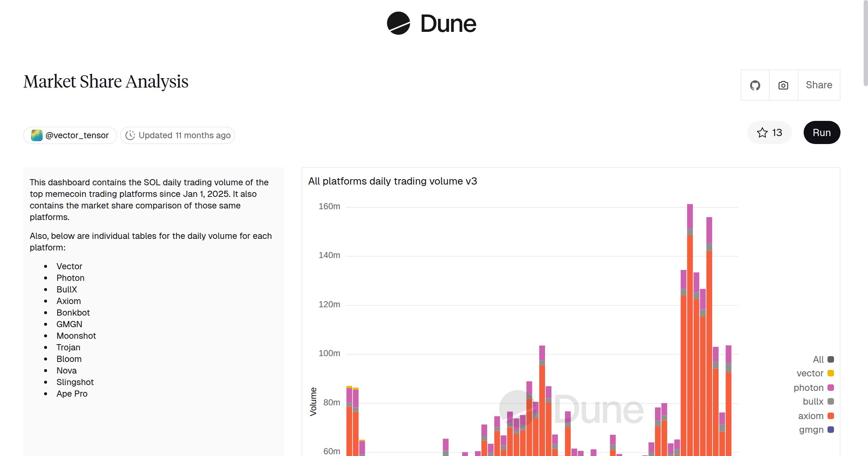Open the Ape Pro link
The image size is (868, 456).
click(72, 394)
